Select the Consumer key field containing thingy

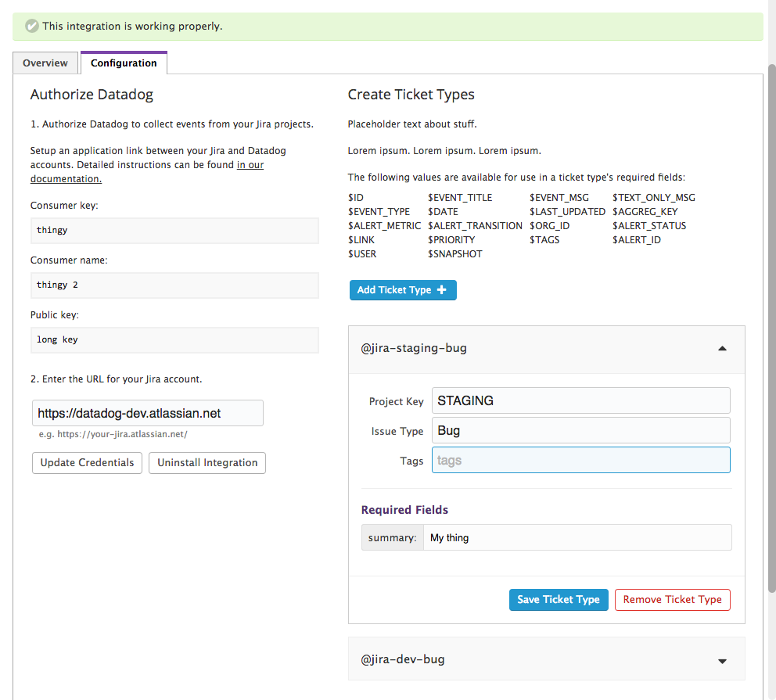pyautogui.click(x=174, y=230)
